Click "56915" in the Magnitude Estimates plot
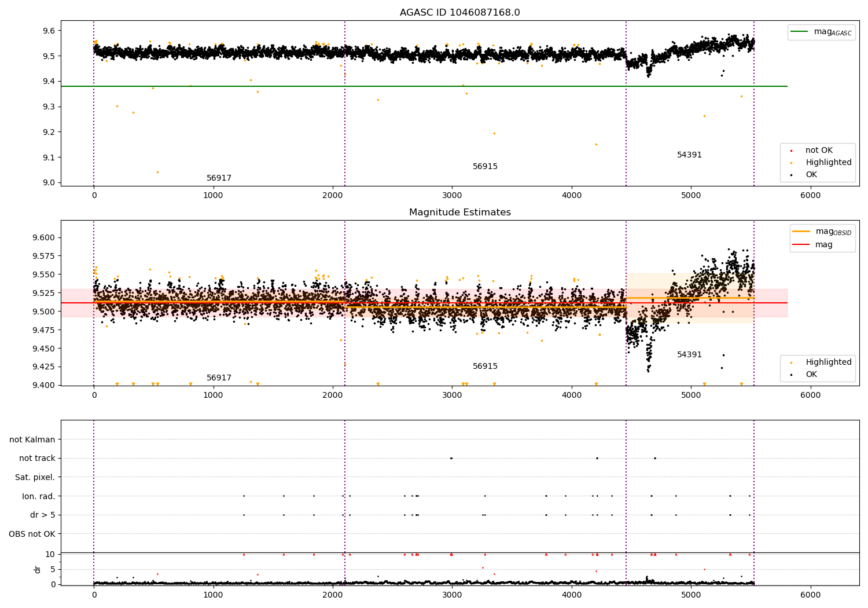Image resolution: width=868 pixels, height=608 pixels. coord(485,367)
